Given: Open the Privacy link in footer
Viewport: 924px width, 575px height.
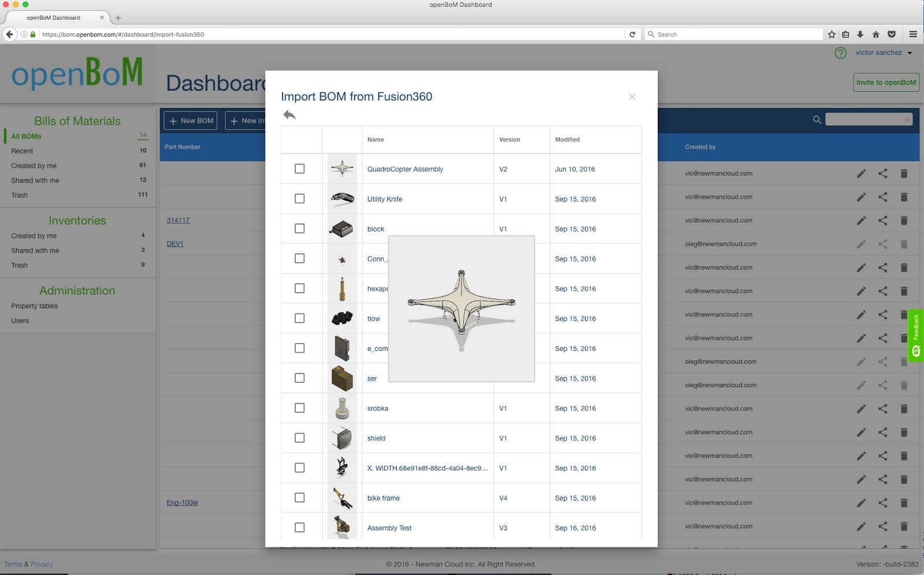Looking at the screenshot, I should (42, 564).
